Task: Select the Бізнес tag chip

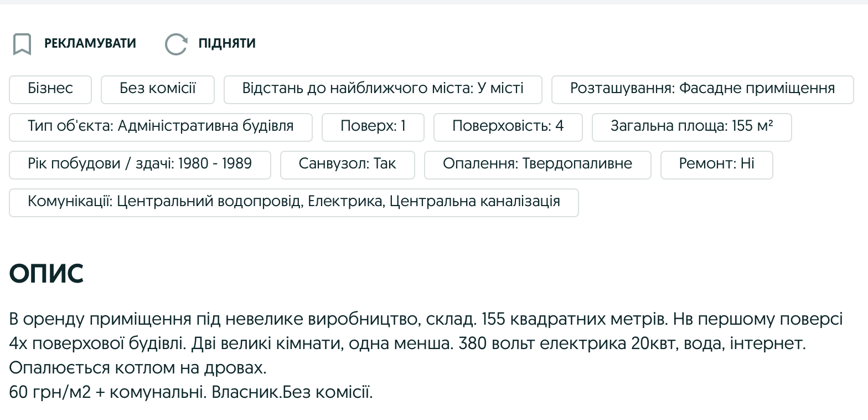Action: (50, 89)
